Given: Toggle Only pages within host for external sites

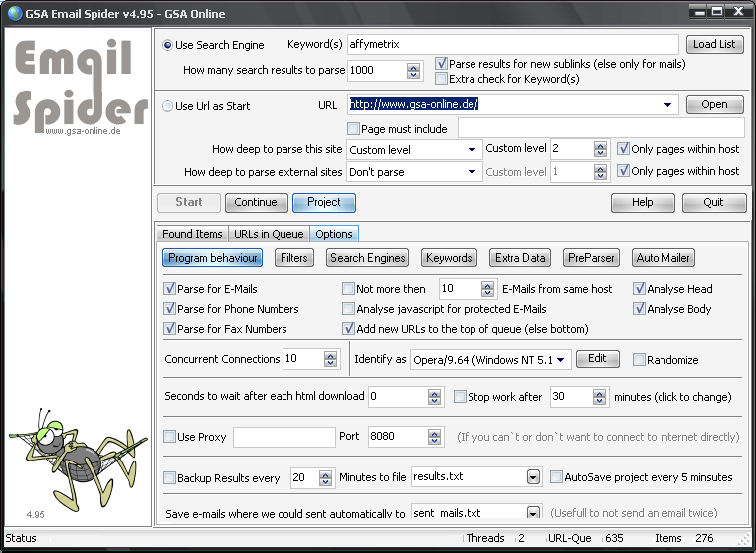Looking at the screenshot, I should pos(623,171).
